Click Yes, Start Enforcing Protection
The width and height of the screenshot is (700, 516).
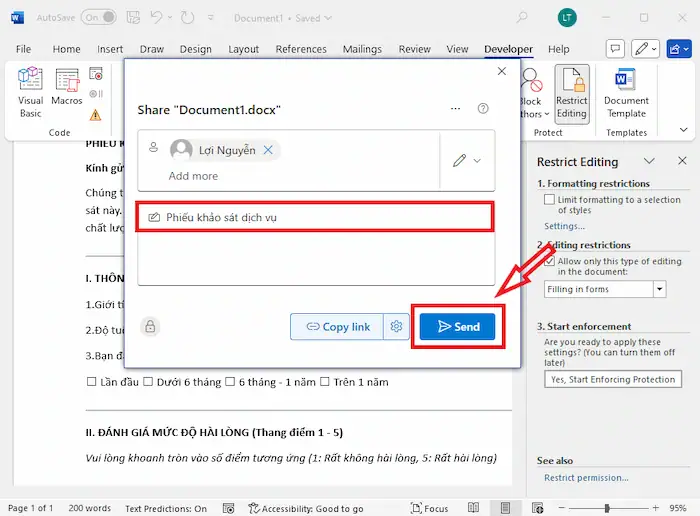(614, 379)
